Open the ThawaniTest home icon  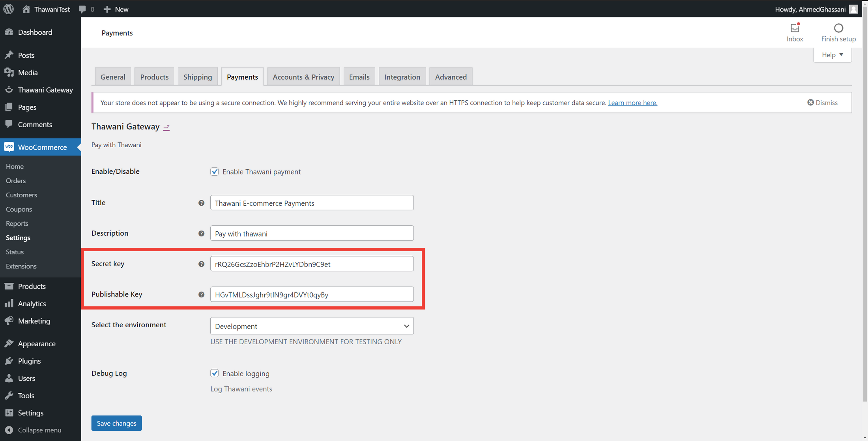coord(26,9)
